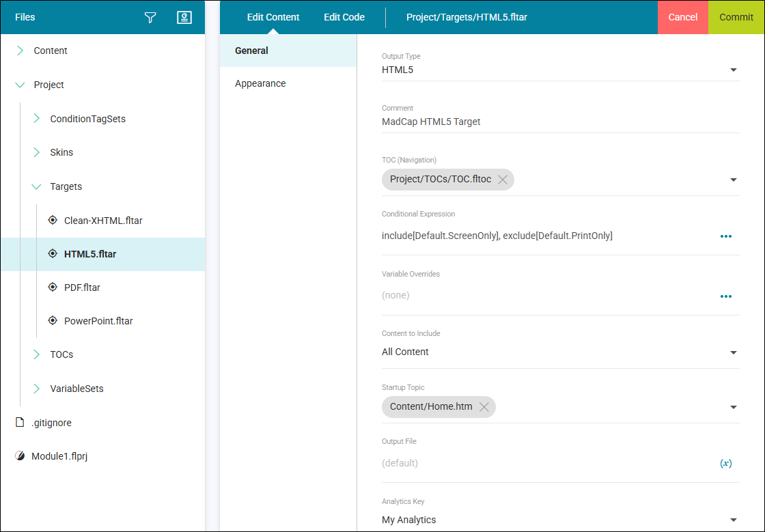Click the target icon beside PDF.fltar
The height and width of the screenshot is (532, 765).
coord(53,288)
